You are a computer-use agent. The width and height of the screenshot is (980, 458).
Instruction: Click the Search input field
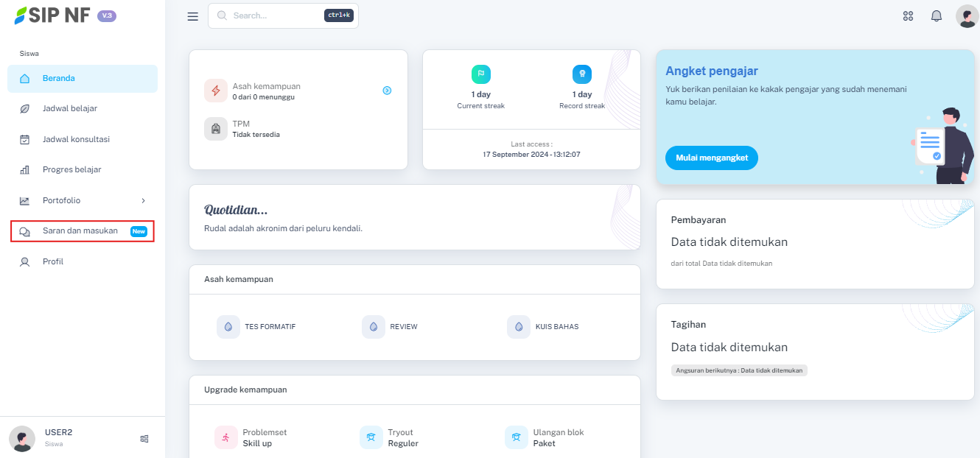276,15
